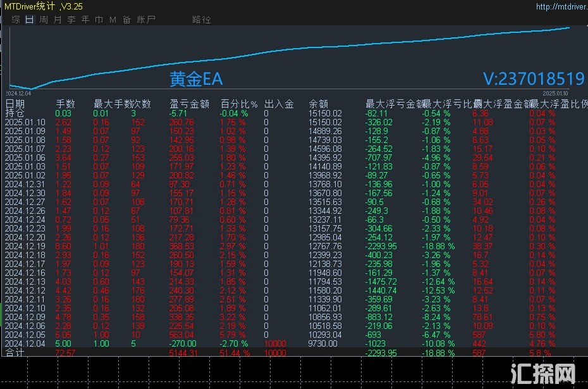Click the 日期 column header
This screenshot has width=588, height=389.
[x=16, y=104]
